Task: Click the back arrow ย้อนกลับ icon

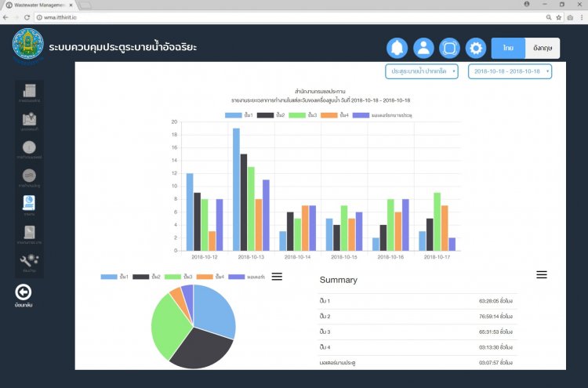Action: coord(24,294)
